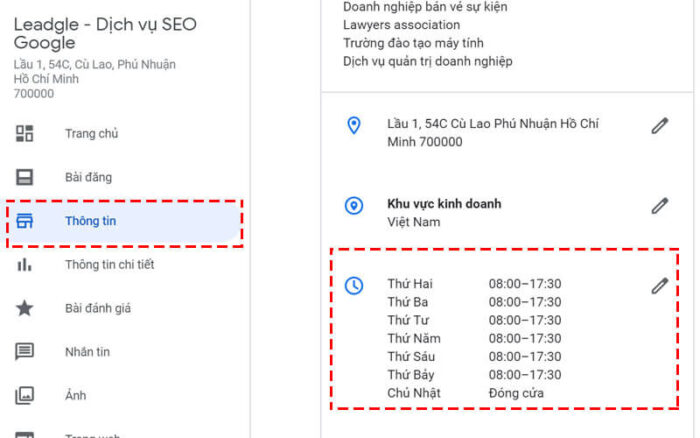Click the Ảnh photos icon
This screenshot has height=438, width=700.
(25, 396)
